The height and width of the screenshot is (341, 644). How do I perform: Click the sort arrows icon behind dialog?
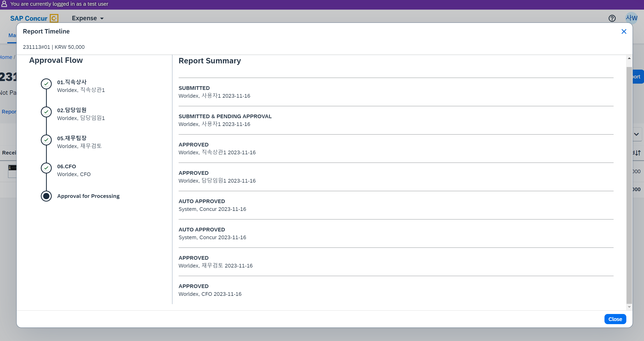tap(637, 153)
